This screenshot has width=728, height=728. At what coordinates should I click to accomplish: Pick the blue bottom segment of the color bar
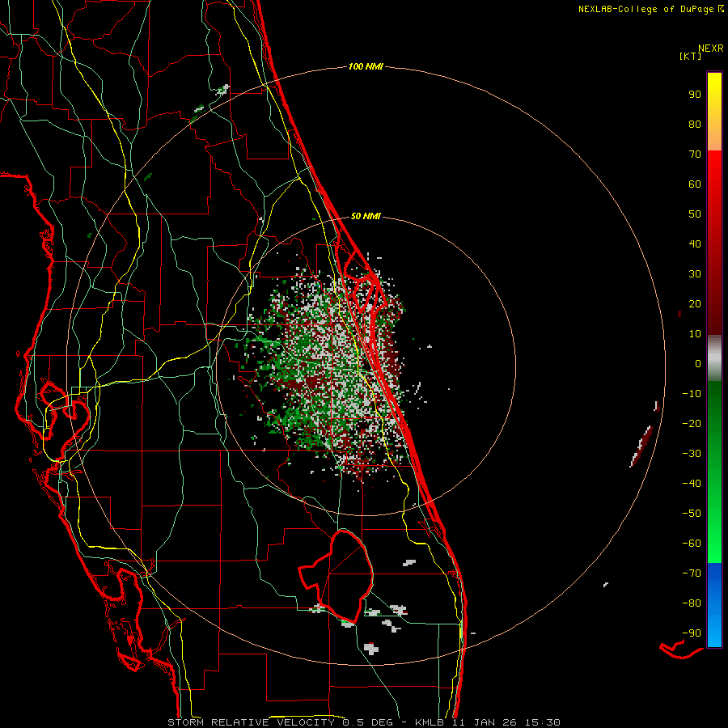pyautogui.click(x=714, y=604)
